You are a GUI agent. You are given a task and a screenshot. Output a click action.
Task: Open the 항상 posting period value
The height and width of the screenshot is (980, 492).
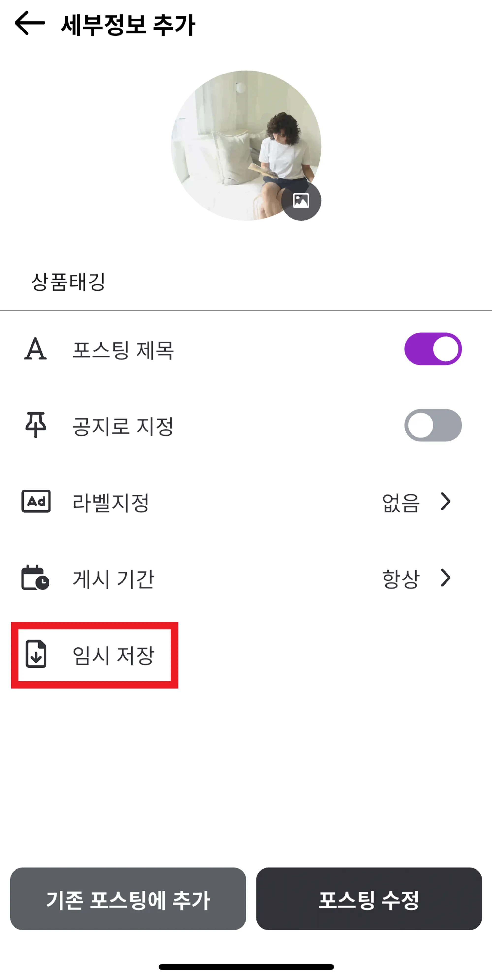click(x=401, y=579)
